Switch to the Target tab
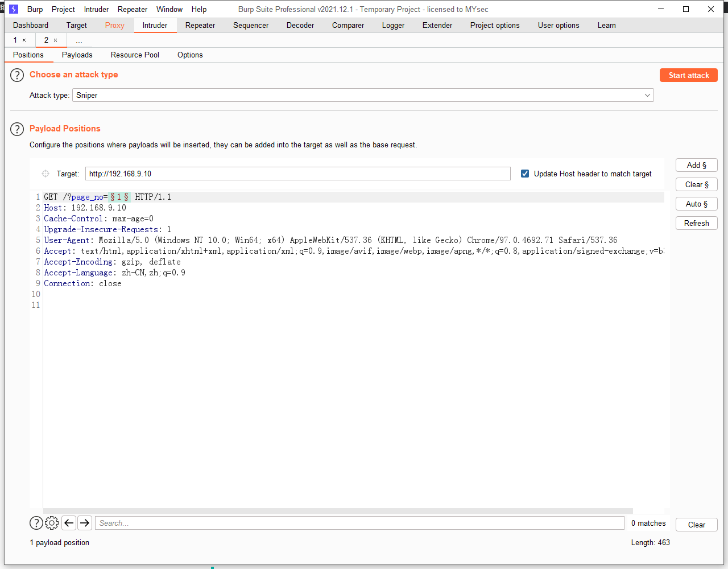 76,25
